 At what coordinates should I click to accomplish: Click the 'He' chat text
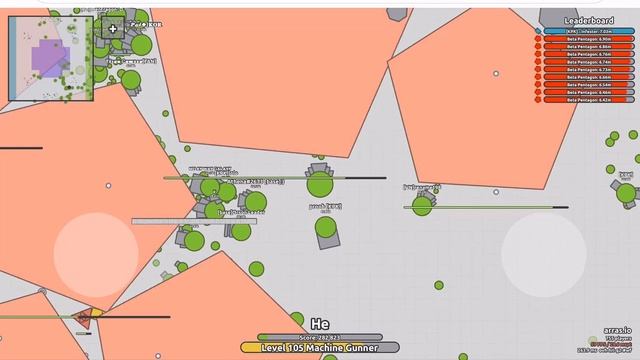click(320, 324)
